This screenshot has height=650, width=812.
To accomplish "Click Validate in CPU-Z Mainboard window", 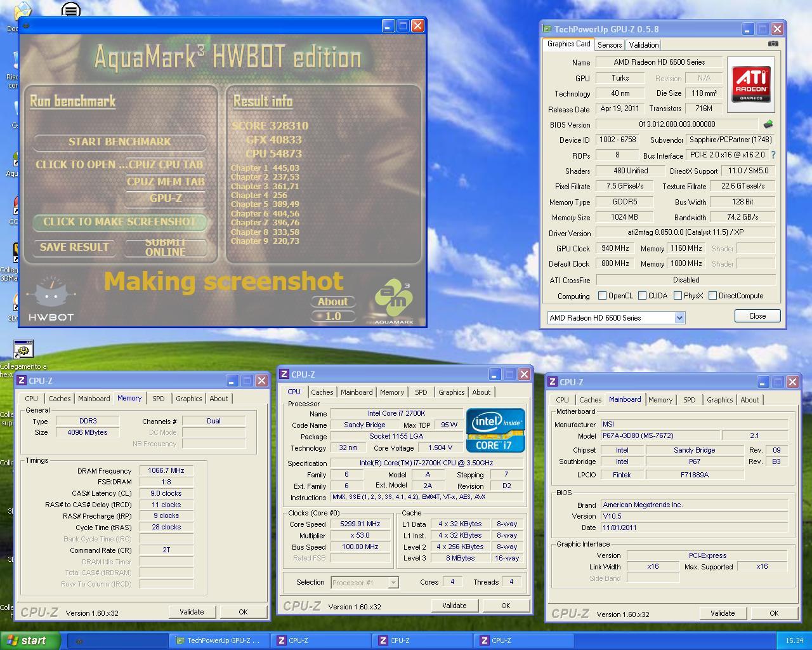I will 723,613.
